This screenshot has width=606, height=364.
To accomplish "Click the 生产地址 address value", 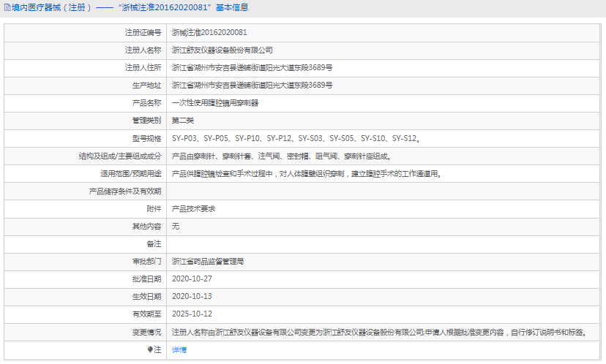I will pos(252,86).
